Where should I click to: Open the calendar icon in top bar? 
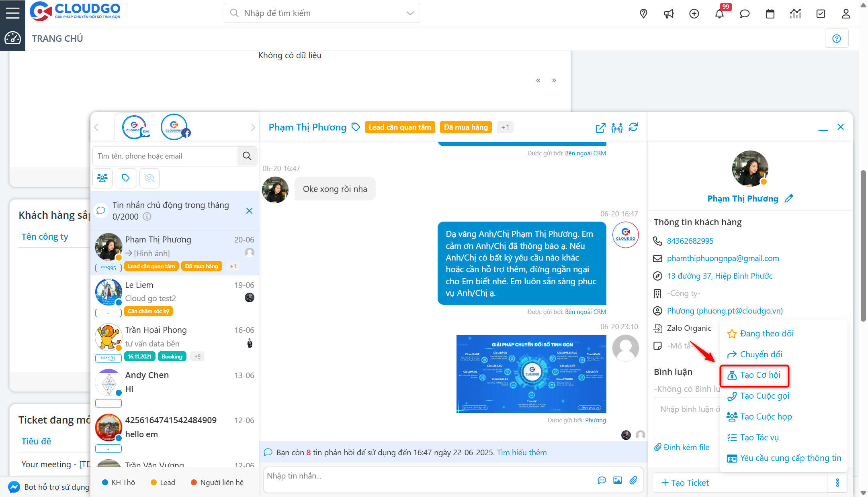[770, 14]
